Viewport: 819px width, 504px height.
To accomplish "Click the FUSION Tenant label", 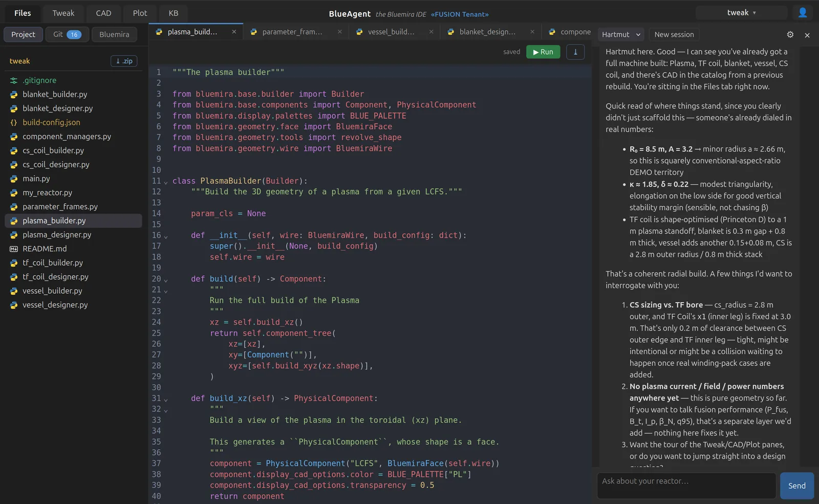I will click(x=460, y=14).
